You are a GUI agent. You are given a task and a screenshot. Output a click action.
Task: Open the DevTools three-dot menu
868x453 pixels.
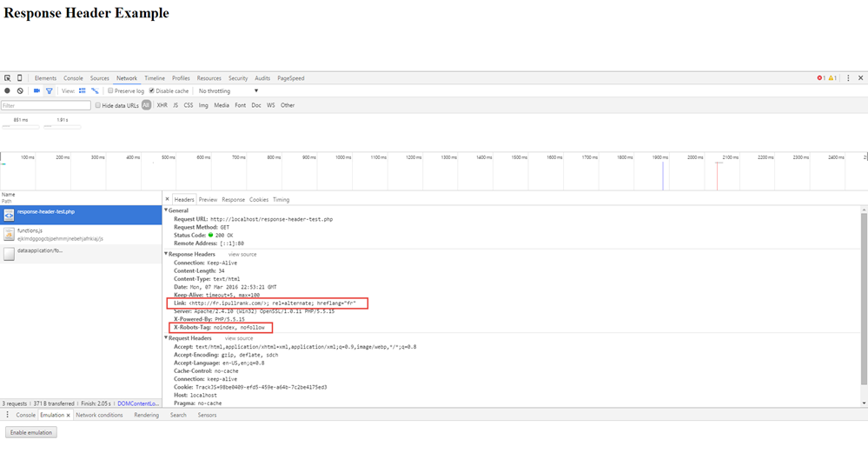(x=849, y=78)
